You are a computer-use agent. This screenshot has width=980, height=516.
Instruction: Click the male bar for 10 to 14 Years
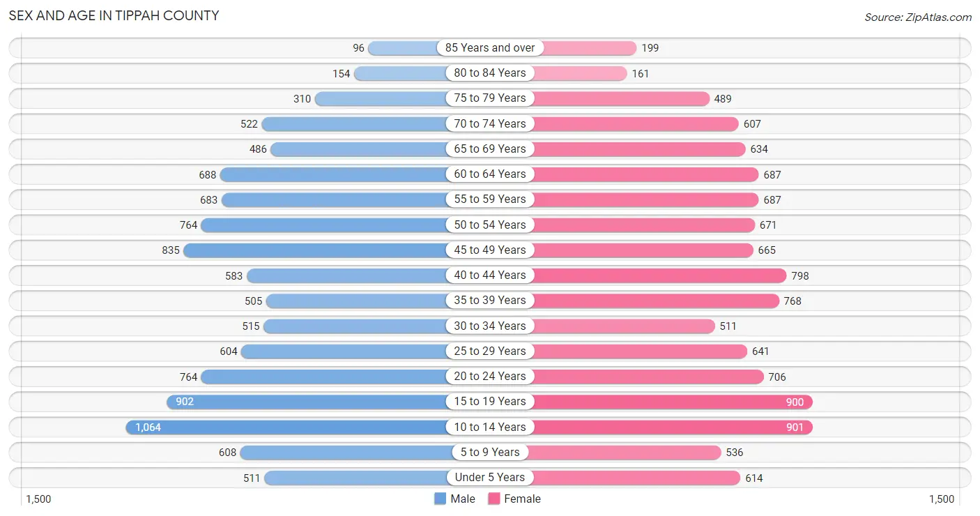tap(286, 427)
